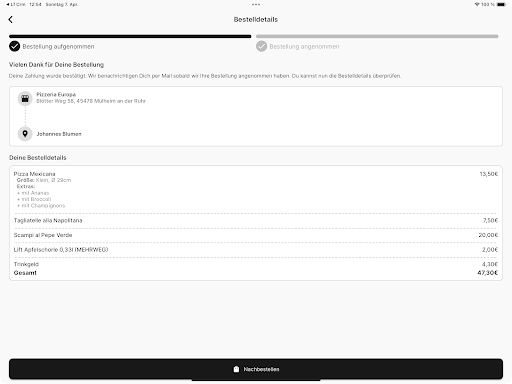This screenshot has width=512, height=384.
Task: Click the 'Deine Bestelldetails' section heading
Action: (x=38, y=158)
